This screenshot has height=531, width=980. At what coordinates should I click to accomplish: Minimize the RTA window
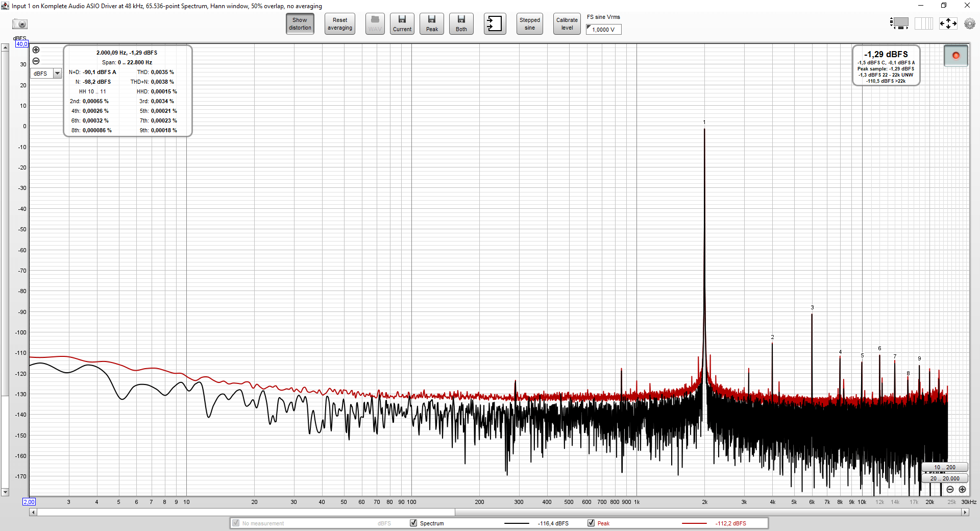[x=921, y=6]
